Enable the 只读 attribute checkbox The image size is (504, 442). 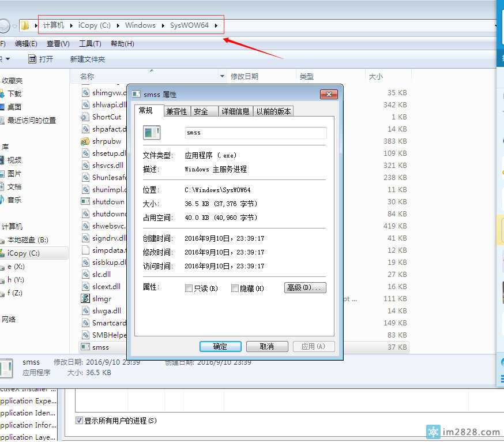189,289
